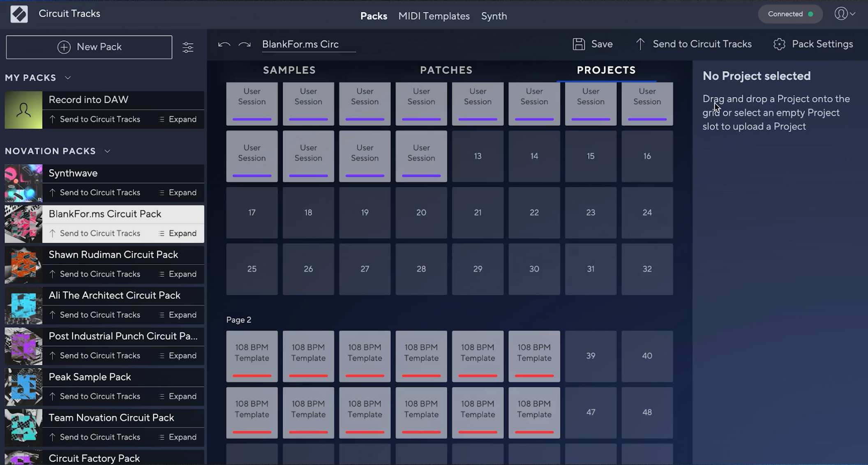The width and height of the screenshot is (868, 465).
Task: Click the Record into DAW pack thumbnail
Action: tap(23, 110)
